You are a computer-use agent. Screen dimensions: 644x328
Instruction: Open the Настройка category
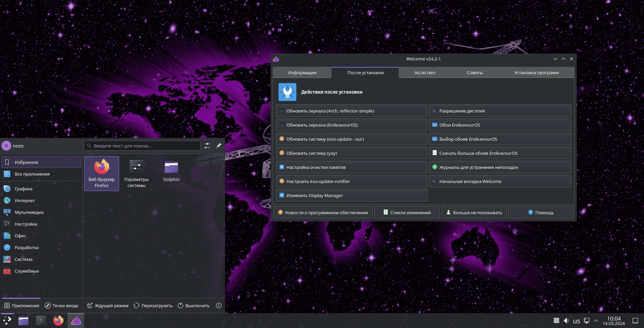41,224
